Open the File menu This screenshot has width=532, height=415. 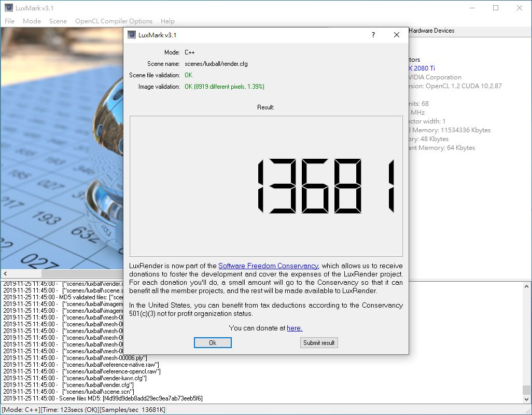[9, 21]
